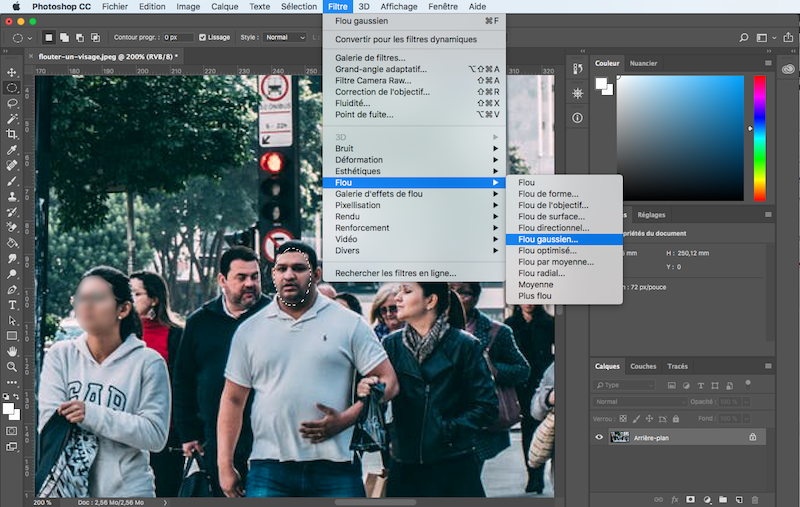Viewport: 800px width, 507px height.
Task: Enable Quick Mask mode
Action: (x=11, y=431)
